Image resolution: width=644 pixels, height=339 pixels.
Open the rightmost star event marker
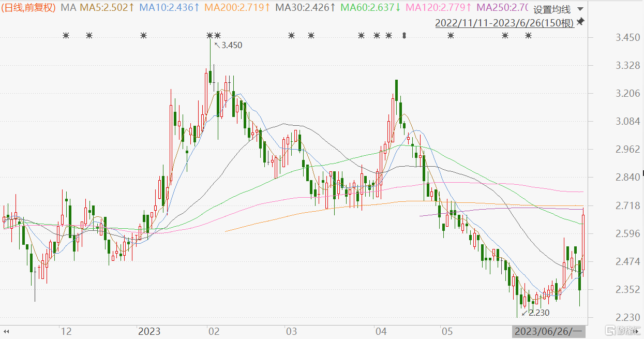[528, 35]
